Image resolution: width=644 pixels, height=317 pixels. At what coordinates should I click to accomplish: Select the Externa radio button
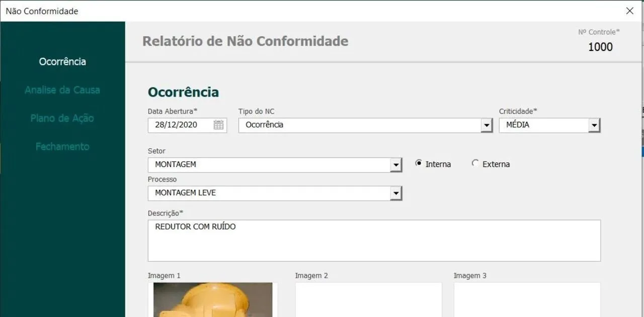[475, 164]
